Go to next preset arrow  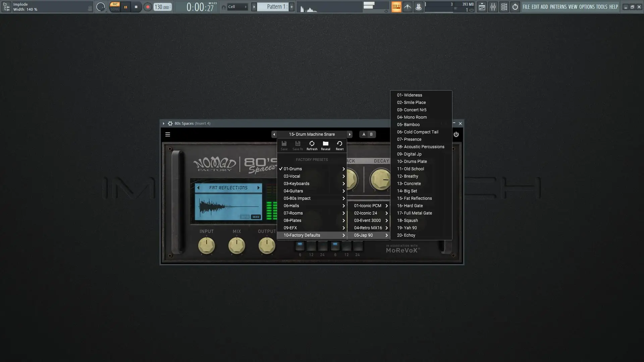point(350,134)
